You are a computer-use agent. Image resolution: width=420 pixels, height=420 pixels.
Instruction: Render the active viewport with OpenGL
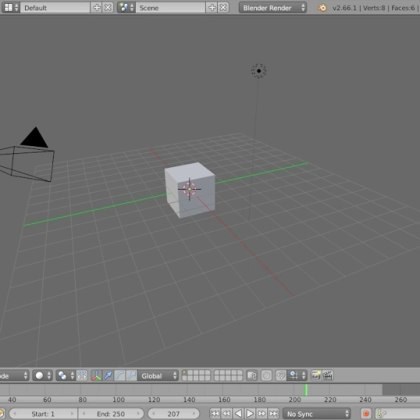tap(316, 376)
